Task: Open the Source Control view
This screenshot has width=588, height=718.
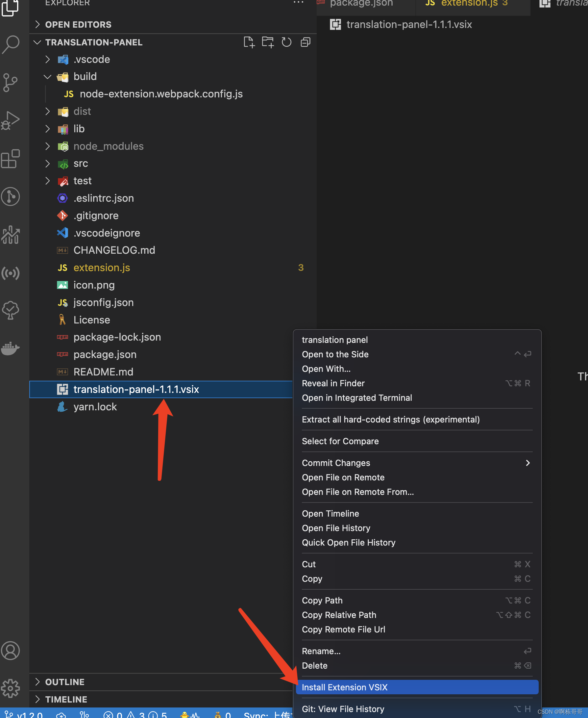Action: tap(11, 82)
